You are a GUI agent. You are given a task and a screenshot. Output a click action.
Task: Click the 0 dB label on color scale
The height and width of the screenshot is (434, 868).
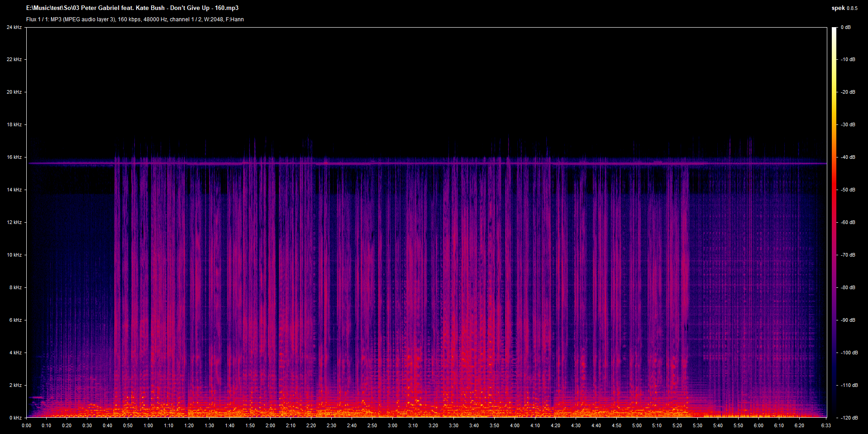[845, 27]
